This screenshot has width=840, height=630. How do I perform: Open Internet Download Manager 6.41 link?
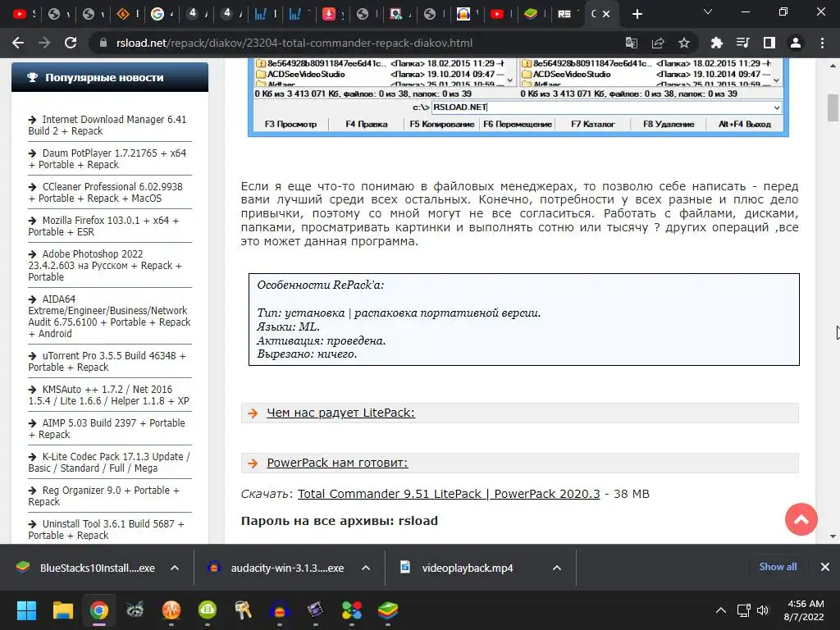[107, 126]
